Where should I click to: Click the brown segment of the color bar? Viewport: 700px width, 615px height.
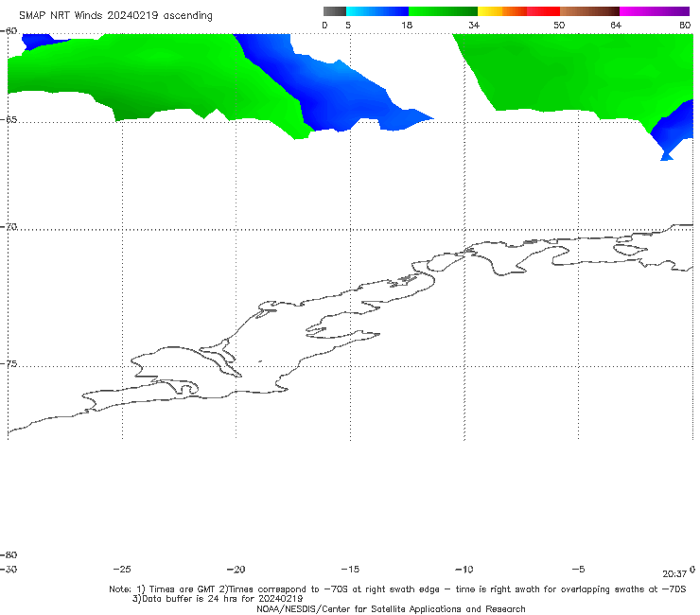click(x=589, y=11)
